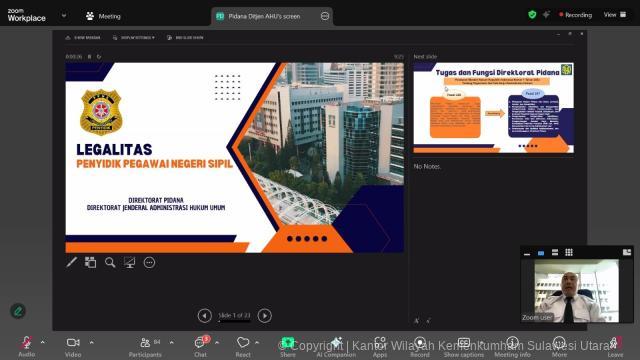Open Display Settings dropdown in presenter view
This screenshot has height=360, width=640.
click(133, 38)
